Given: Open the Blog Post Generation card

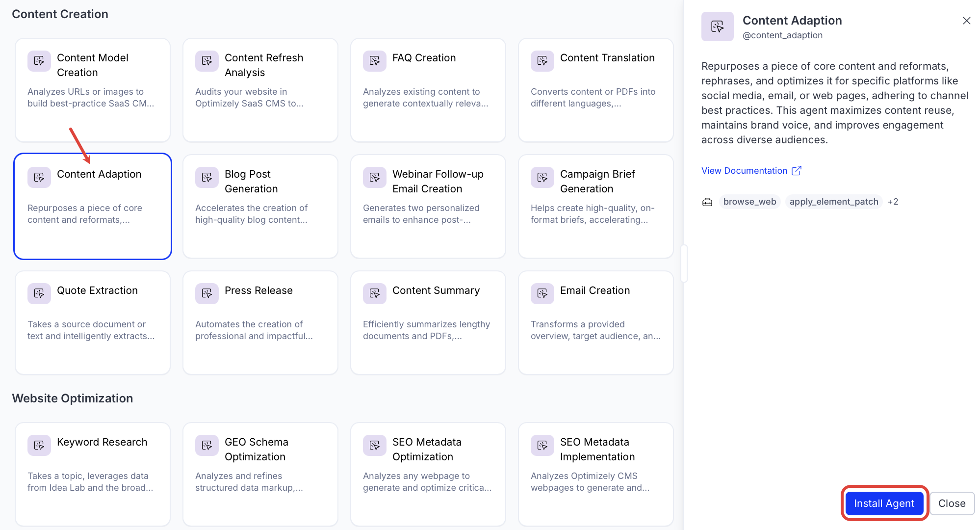Looking at the screenshot, I should [x=260, y=206].
